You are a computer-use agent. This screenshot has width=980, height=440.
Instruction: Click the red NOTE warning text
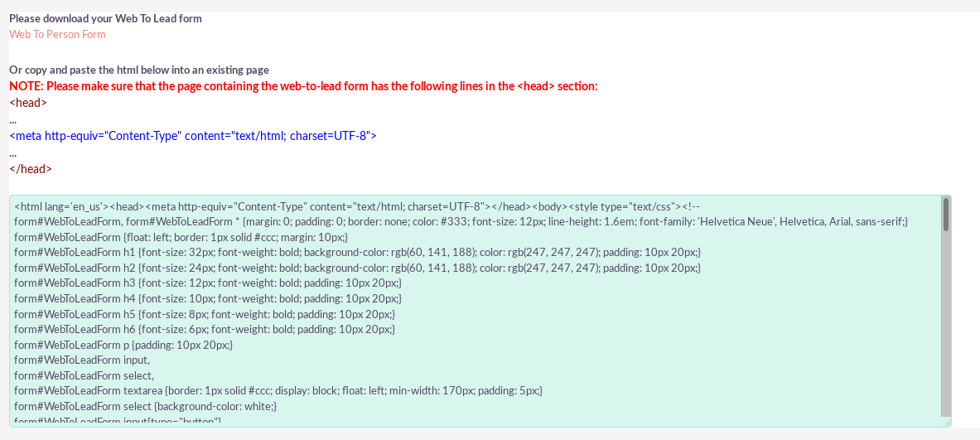(x=304, y=86)
